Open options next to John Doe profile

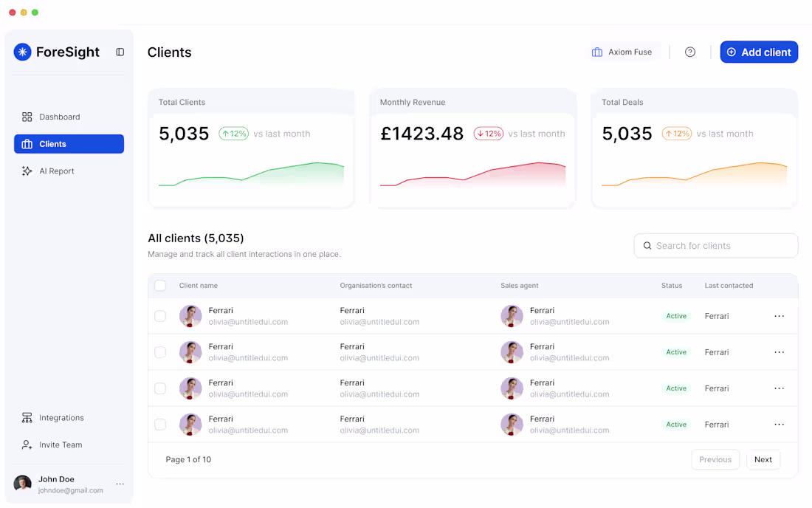click(x=120, y=484)
